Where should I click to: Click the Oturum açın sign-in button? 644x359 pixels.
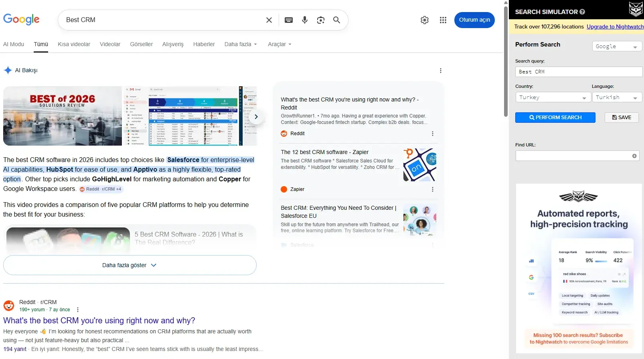tap(474, 20)
